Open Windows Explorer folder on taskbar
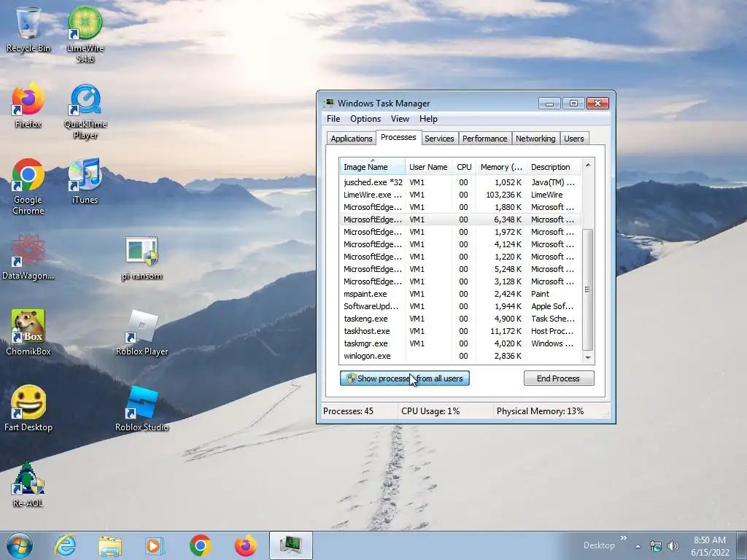This screenshot has height=560, width=747. click(110, 545)
